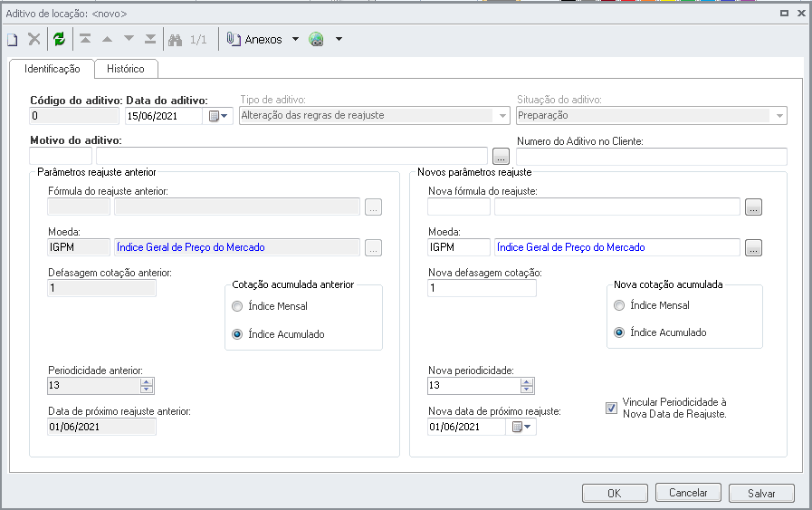The height and width of the screenshot is (510, 812).
Task: Click the Nova fórmula do reajuste description field
Action: click(617, 207)
